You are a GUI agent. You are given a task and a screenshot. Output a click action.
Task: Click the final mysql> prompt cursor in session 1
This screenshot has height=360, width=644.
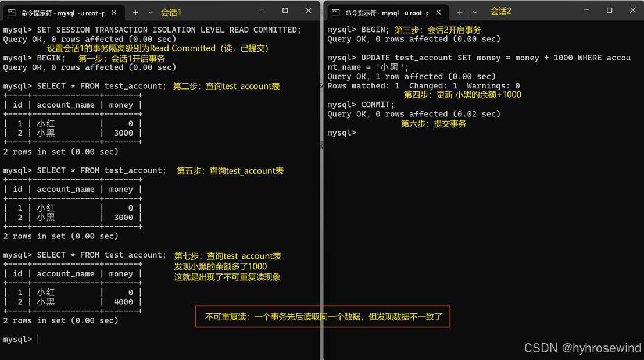[37, 339]
